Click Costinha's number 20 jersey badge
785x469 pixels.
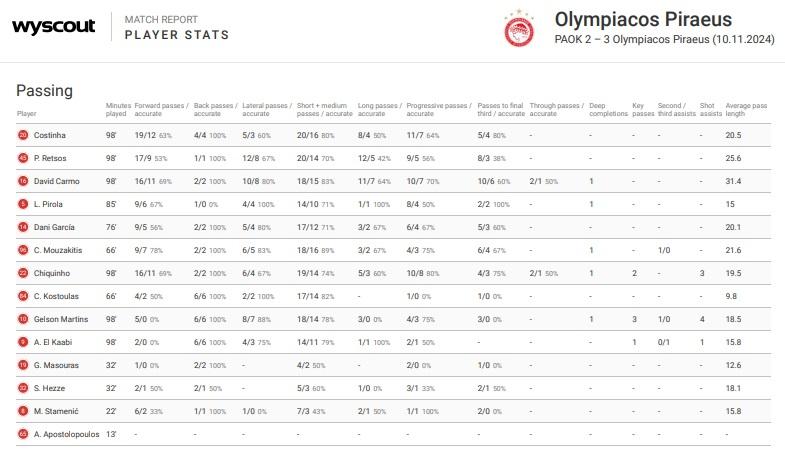[23, 134]
